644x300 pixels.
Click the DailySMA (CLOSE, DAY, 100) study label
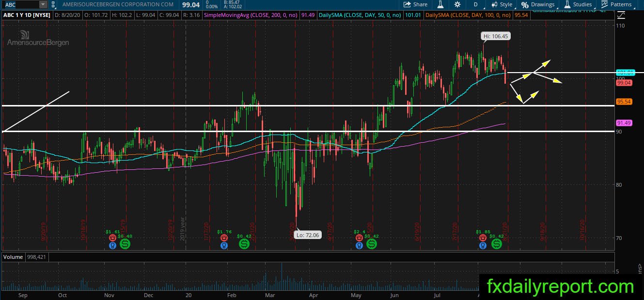click(467, 15)
